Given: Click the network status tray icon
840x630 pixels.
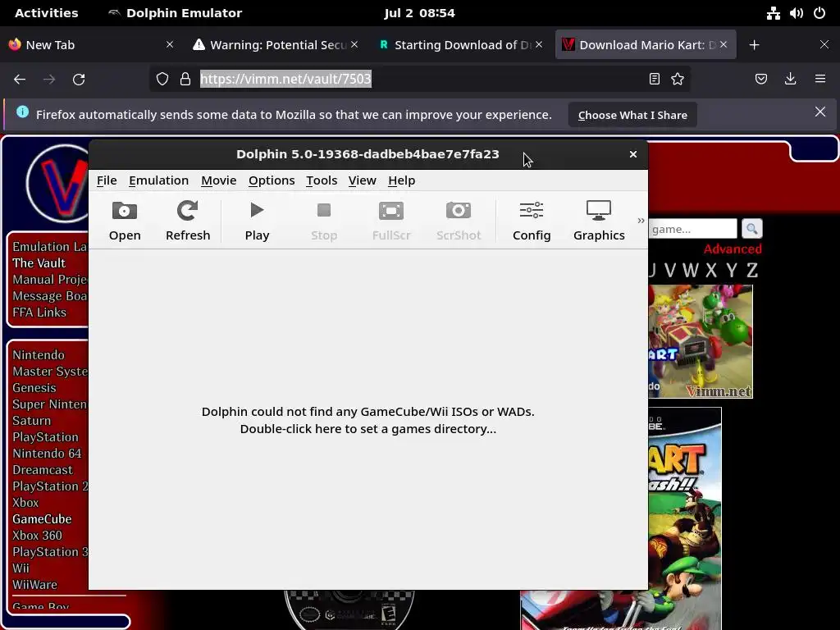Looking at the screenshot, I should click(x=773, y=13).
